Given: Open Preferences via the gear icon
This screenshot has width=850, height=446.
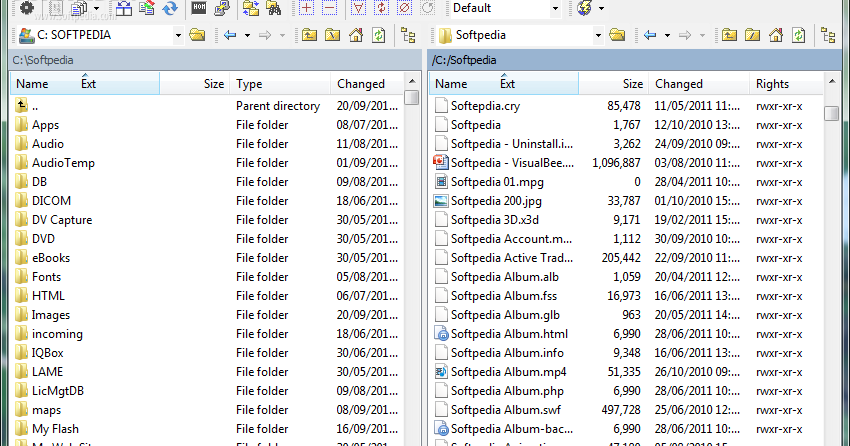Looking at the screenshot, I should (26, 8).
